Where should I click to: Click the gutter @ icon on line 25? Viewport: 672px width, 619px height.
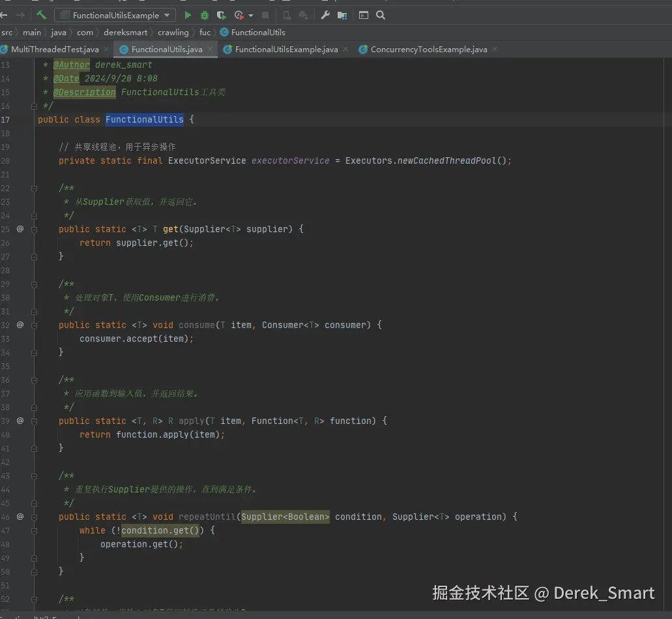coord(20,229)
